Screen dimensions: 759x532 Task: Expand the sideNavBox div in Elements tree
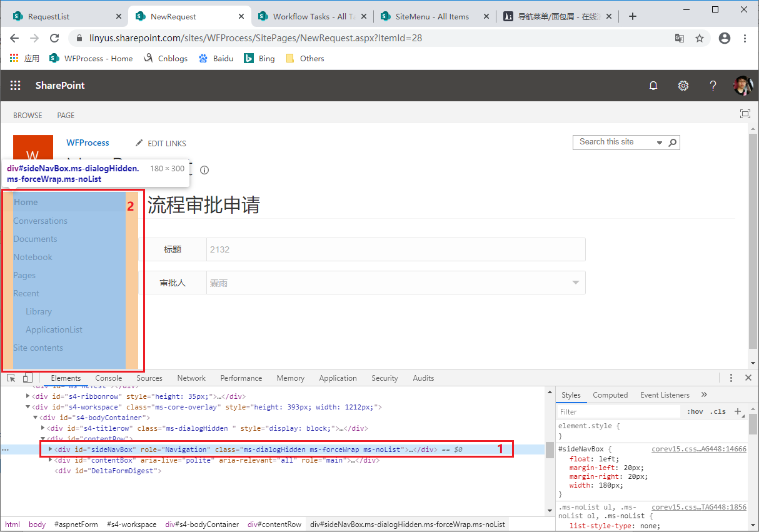tap(50, 449)
